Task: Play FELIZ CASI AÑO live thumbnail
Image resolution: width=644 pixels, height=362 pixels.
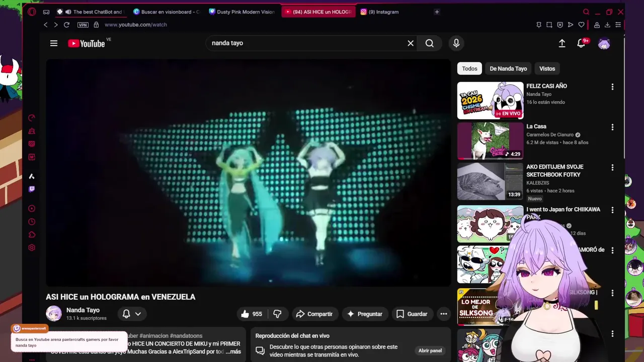Action: point(490,101)
